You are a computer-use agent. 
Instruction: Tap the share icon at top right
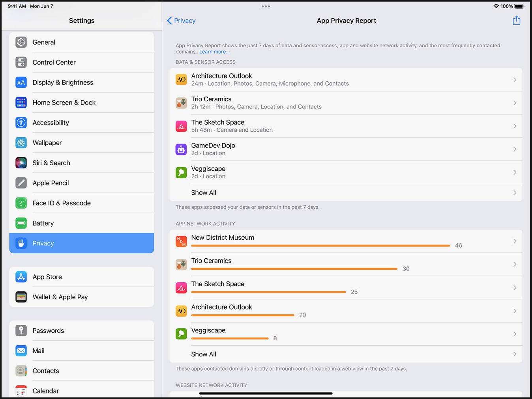coord(516,20)
